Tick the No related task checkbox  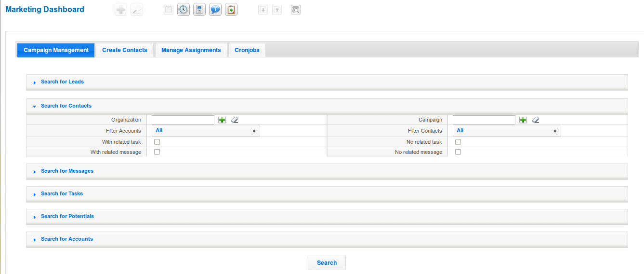[458, 142]
